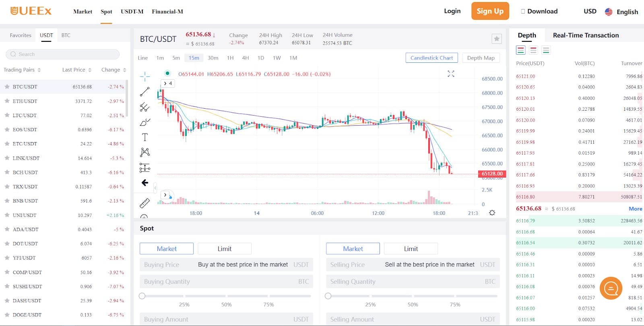Open the USD currency selector
644x326 pixels.
pos(590,11)
